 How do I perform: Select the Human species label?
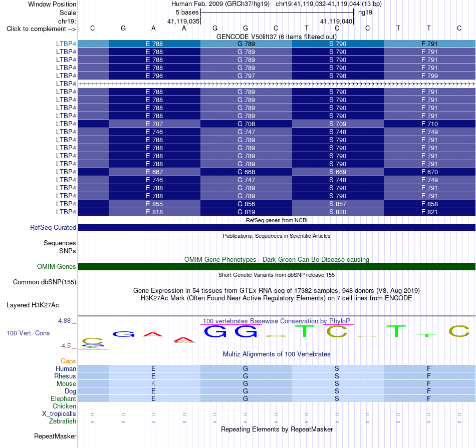(x=66, y=369)
